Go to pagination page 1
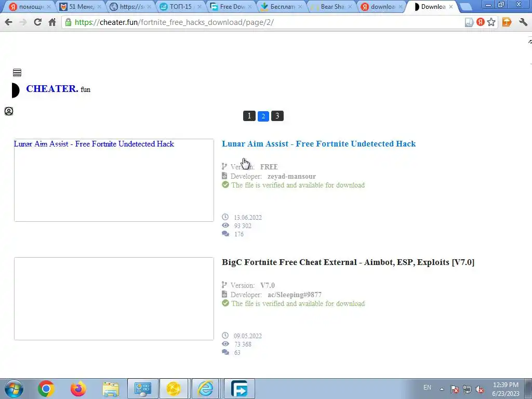 point(249,116)
